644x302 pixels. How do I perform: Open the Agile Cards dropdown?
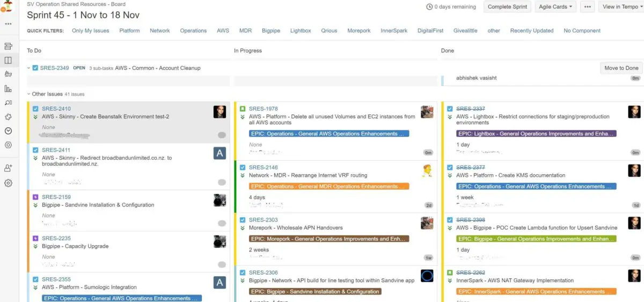click(x=555, y=7)
